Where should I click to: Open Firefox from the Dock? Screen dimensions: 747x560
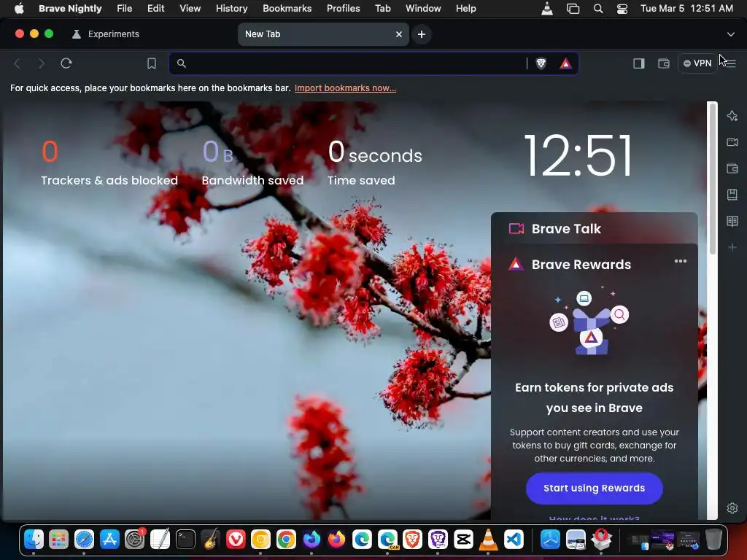pos(336,540)
